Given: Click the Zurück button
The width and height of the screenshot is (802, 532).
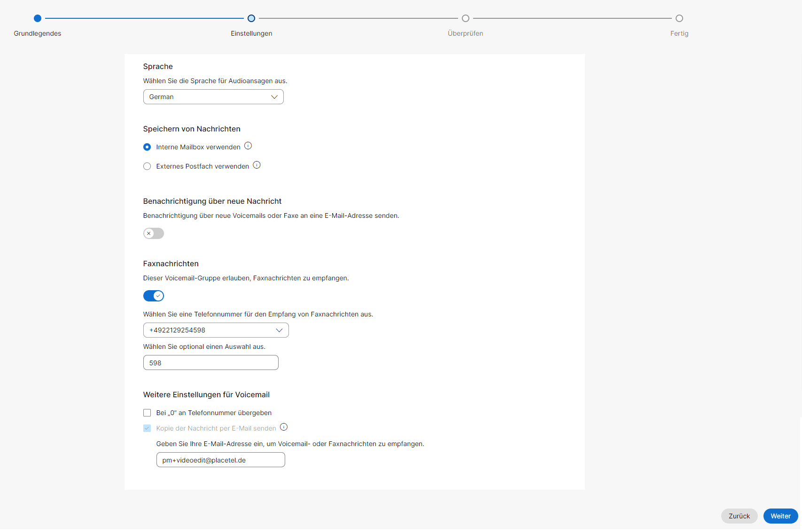Looking at the screenshot, I should point(740,516).
